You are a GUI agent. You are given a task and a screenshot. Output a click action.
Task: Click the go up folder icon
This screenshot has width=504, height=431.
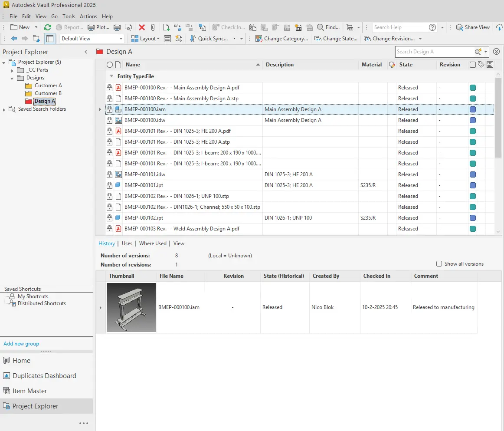click(x=36, y=39)
